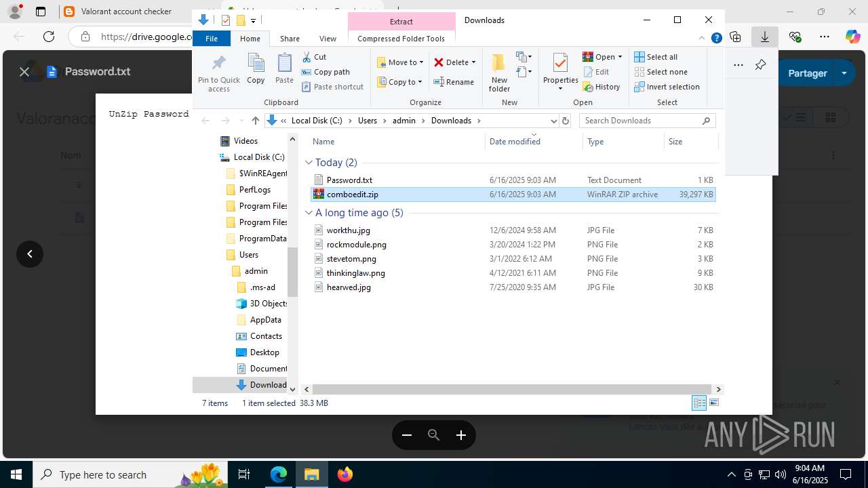Click the Paste clipboard icon

tap(284, 69)
